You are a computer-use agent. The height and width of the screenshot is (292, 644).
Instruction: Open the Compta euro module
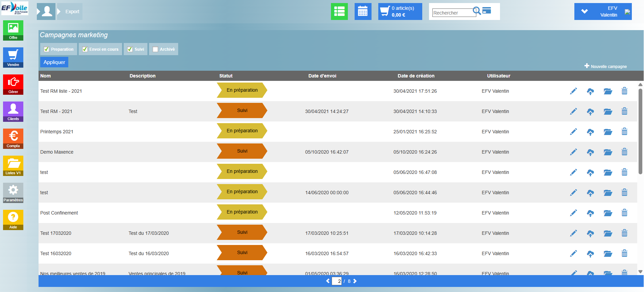pyautogui.click(x=13, y=139)
